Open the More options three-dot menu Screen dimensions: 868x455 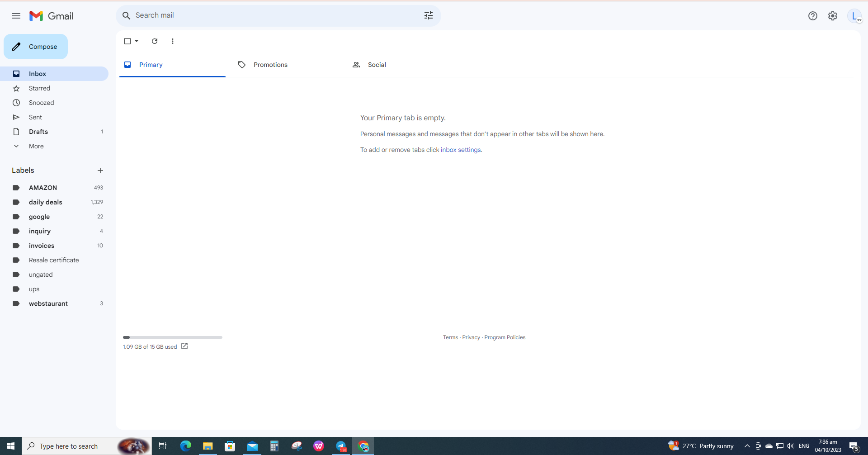tap(173, 41)
